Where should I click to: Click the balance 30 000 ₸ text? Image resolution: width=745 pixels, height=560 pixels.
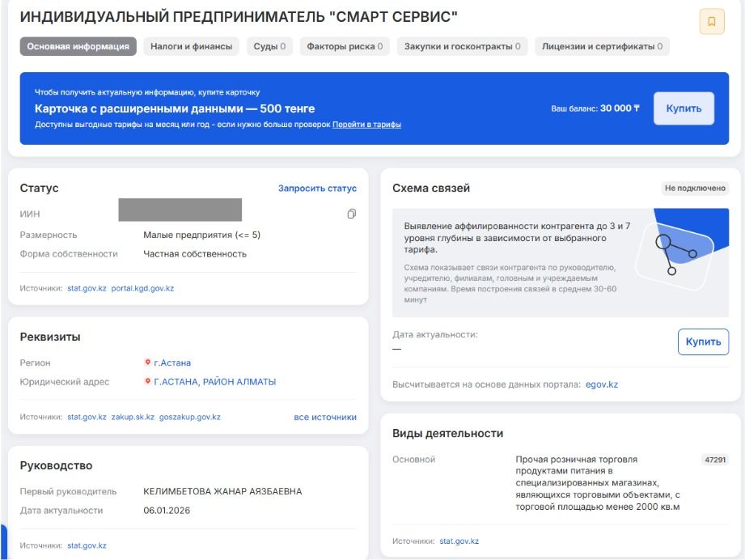coord(620,108)
